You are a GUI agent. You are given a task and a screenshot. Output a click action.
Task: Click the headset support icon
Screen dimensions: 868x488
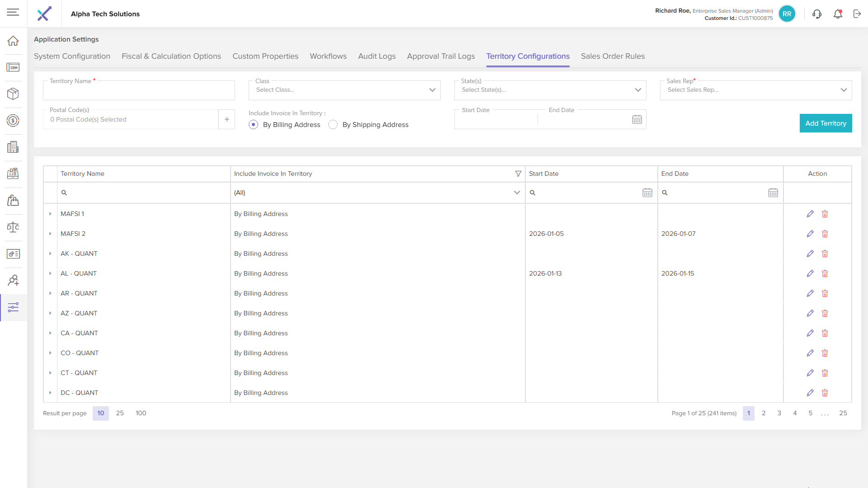(816, 14)
